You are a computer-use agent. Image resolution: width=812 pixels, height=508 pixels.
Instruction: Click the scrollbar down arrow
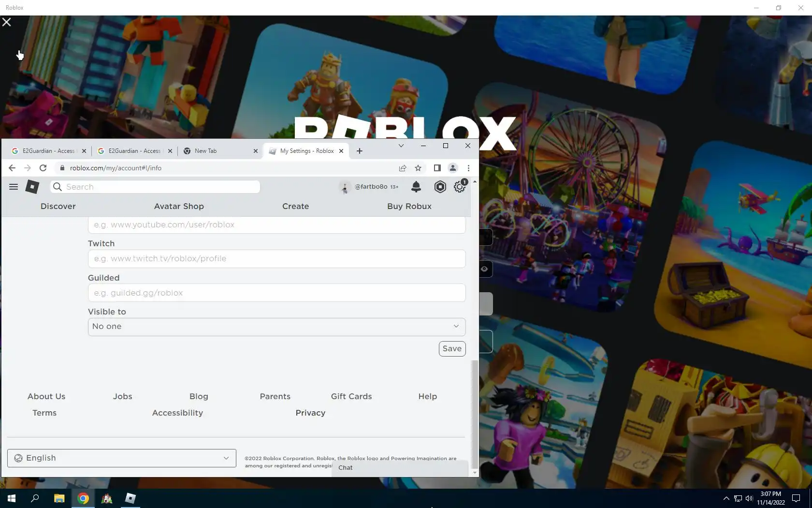(475, 473)
